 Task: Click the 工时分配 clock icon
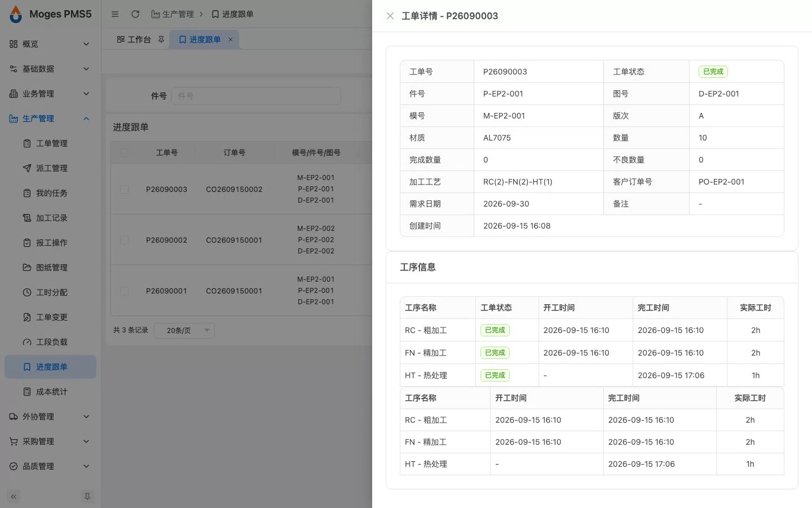click(27, 292)
